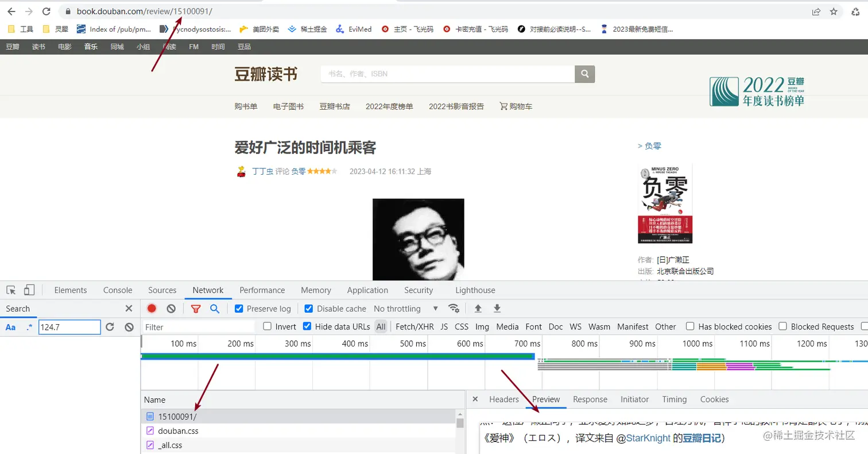Switch to the Console tab
The height and width of the screenshot is (454, 868).
118,290
